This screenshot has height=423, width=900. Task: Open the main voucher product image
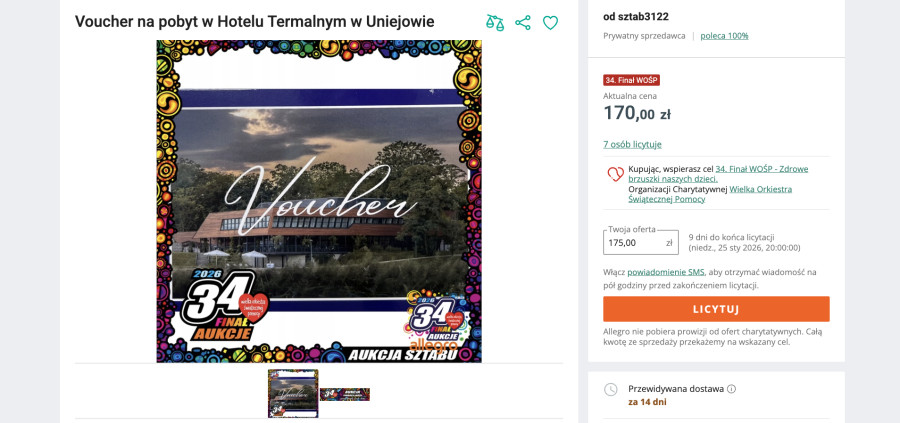(x=319, y=201)
